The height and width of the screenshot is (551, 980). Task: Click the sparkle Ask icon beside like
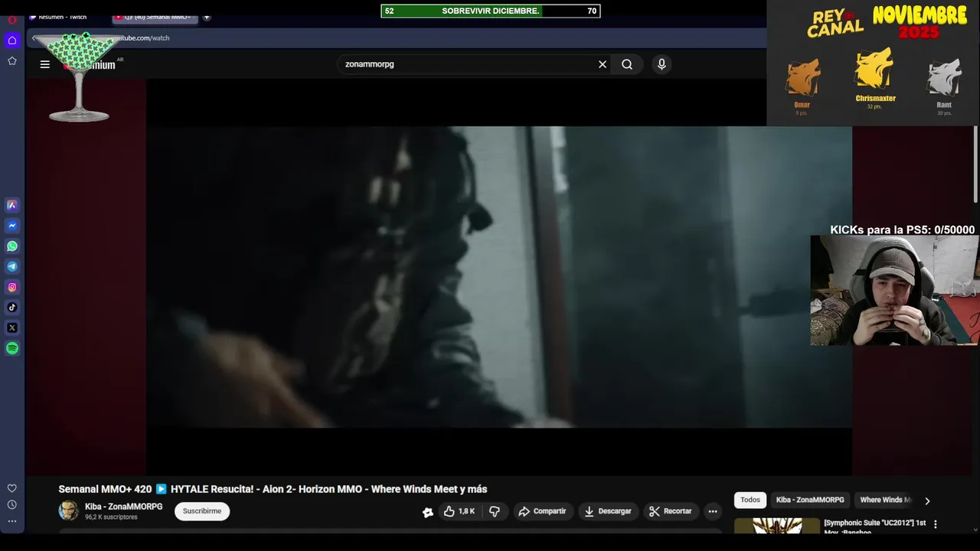click(x=428, y=512)
